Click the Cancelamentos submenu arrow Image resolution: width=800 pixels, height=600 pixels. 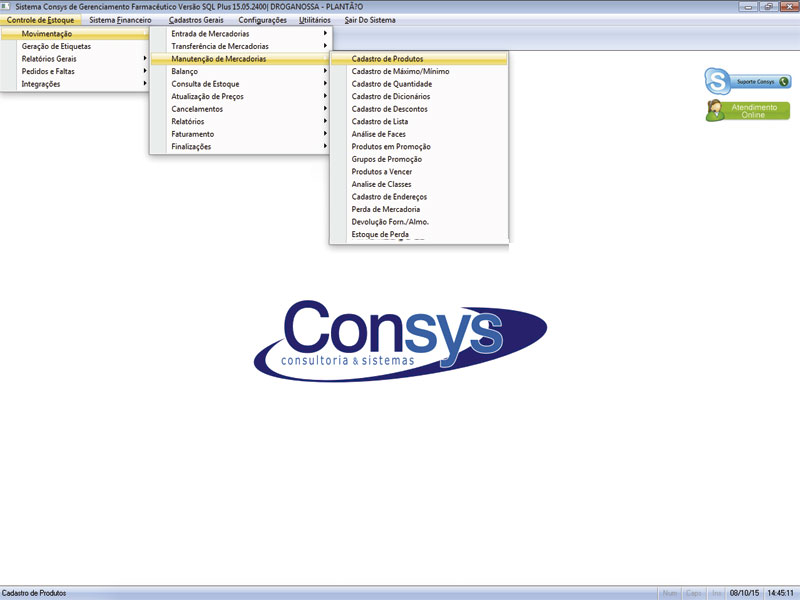tap(325, 108)
